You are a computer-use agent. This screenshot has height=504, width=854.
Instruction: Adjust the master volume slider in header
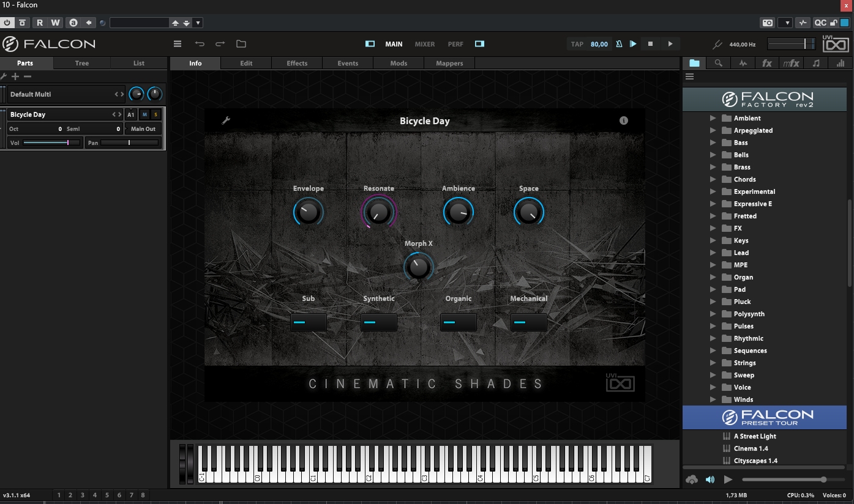[791, 43]
